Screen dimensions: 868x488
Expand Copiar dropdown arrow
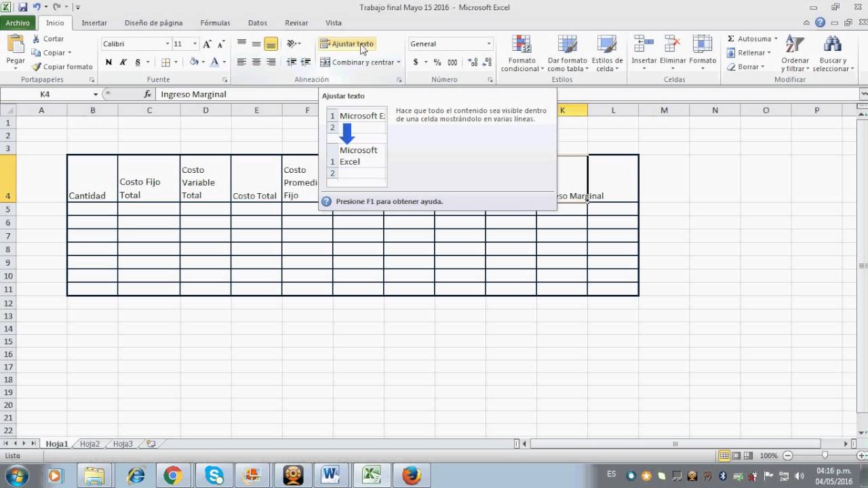click(69, 53)
